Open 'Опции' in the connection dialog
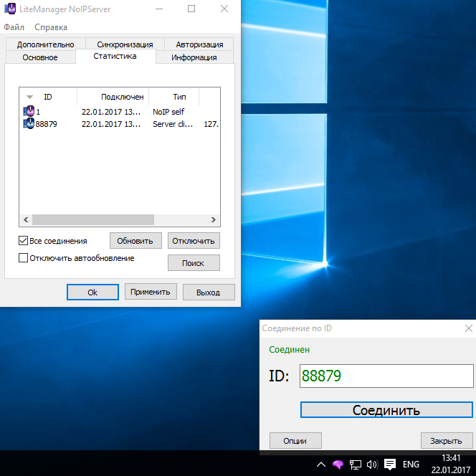The width and height of the screenshot is (476, 476). 295,440
